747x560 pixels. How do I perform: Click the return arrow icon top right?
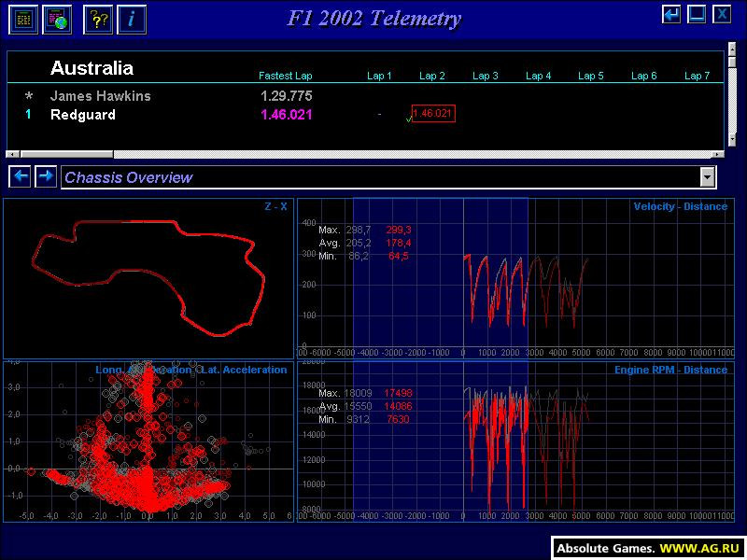click(671, 14)
